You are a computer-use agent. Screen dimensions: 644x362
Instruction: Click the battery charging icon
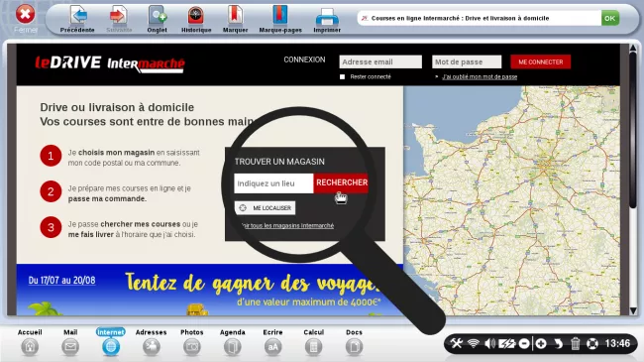pos(507,343)
